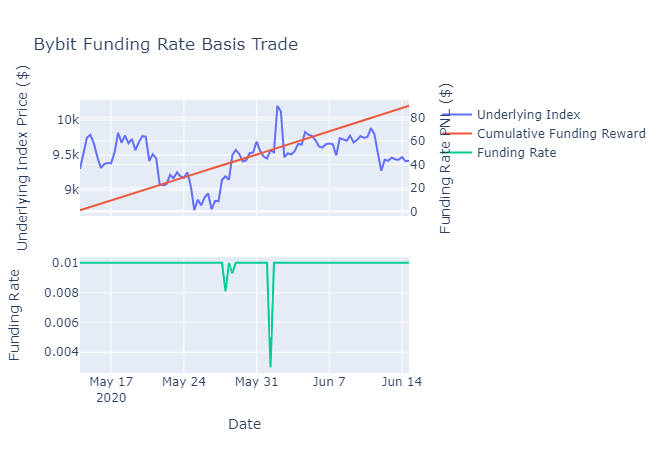Image resolution: width=663 pixels, height=453 pixels.
Task: Click the May 24 date tick label
Action: pyautogui.click(x=184, y=382)
